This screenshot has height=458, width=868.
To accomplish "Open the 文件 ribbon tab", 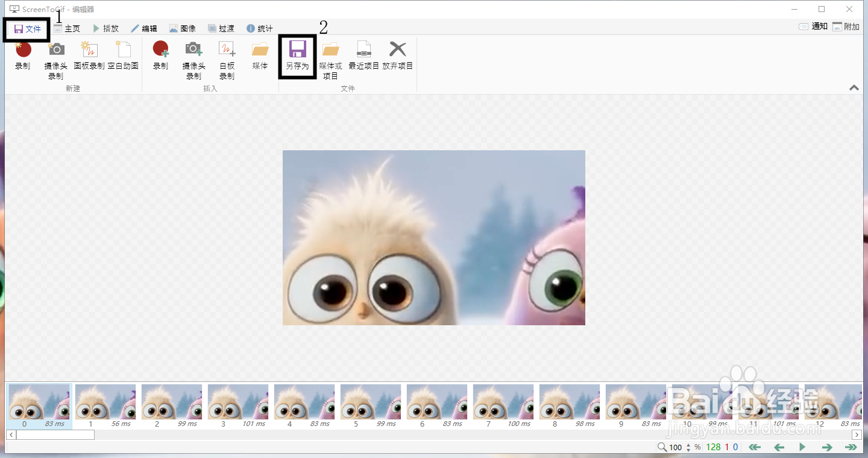I will tap(27, 29).
